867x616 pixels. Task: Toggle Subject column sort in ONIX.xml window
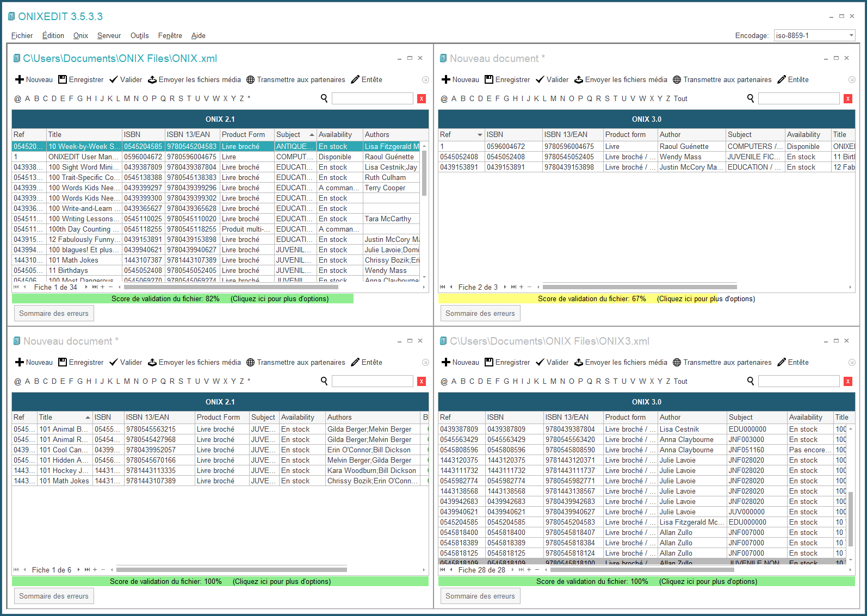coord(295,134)
